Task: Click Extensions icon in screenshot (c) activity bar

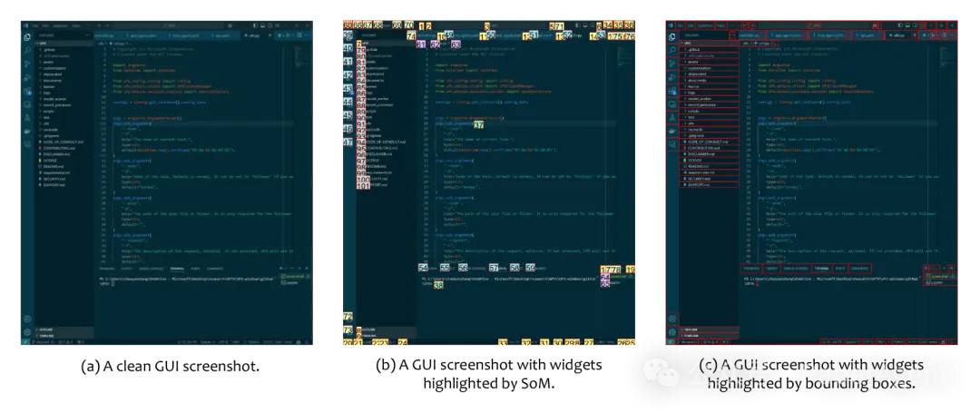Action: coord(671,91)
